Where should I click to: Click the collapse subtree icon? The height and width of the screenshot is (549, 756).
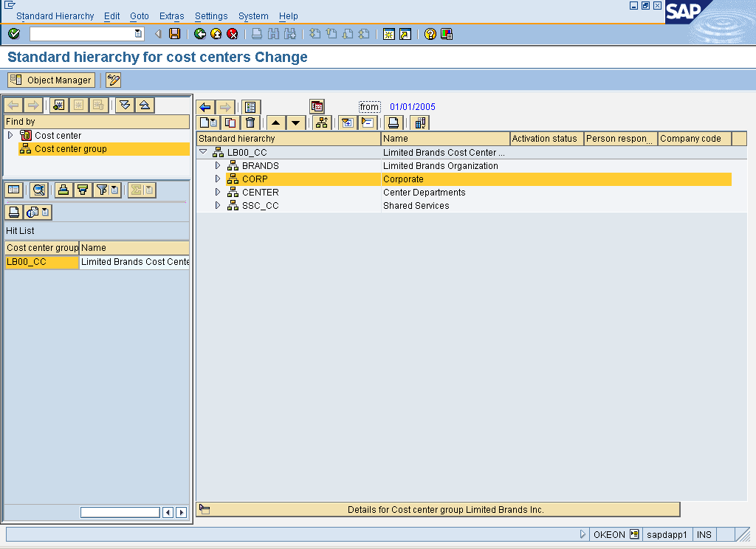[x=368, y=123]
